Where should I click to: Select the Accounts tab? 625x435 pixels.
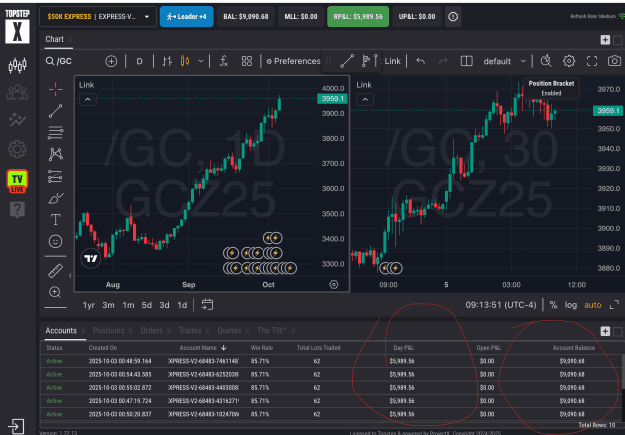coord(61,331)
